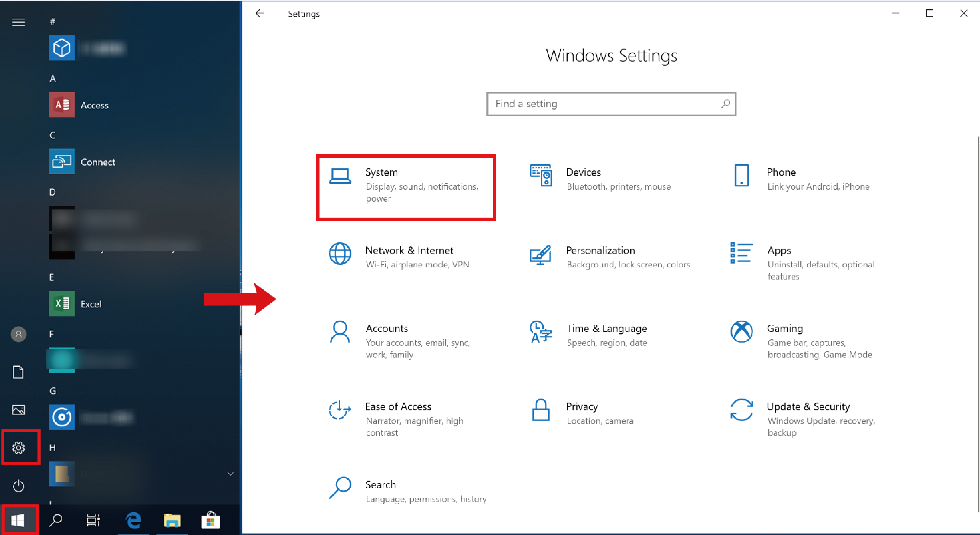Open Microsoft Edge from the taskbar
The width and height of the screenshot is (980, 535).
(133, 520)
